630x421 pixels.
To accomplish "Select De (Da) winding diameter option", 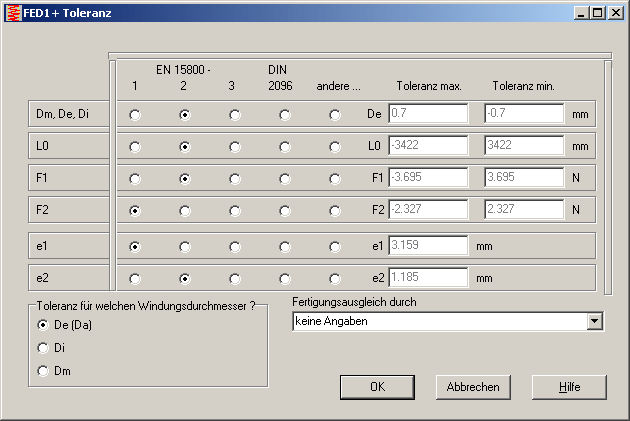I will [x=42, y=325].
